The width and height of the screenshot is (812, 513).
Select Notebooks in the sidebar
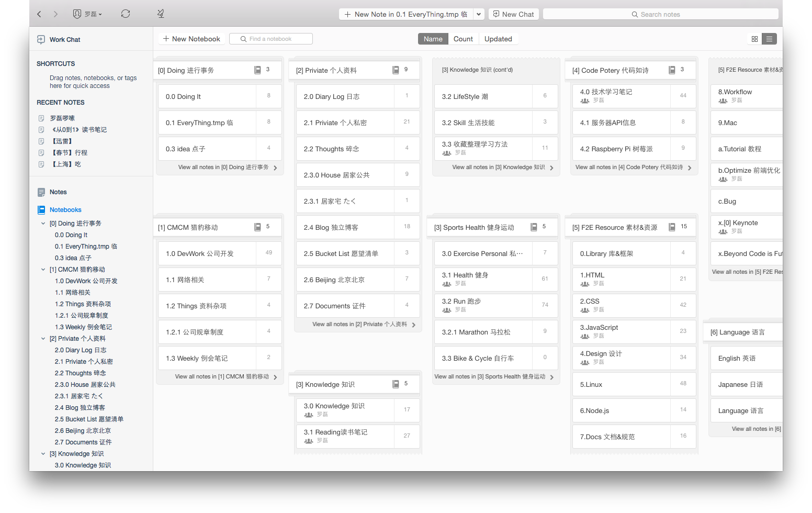click(x=65, y=210)
